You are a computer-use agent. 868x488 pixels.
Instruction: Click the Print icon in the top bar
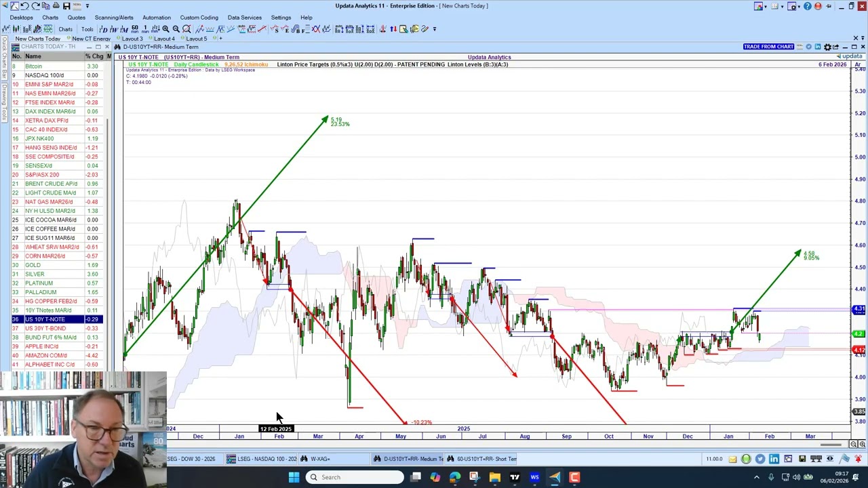point(56,6)
